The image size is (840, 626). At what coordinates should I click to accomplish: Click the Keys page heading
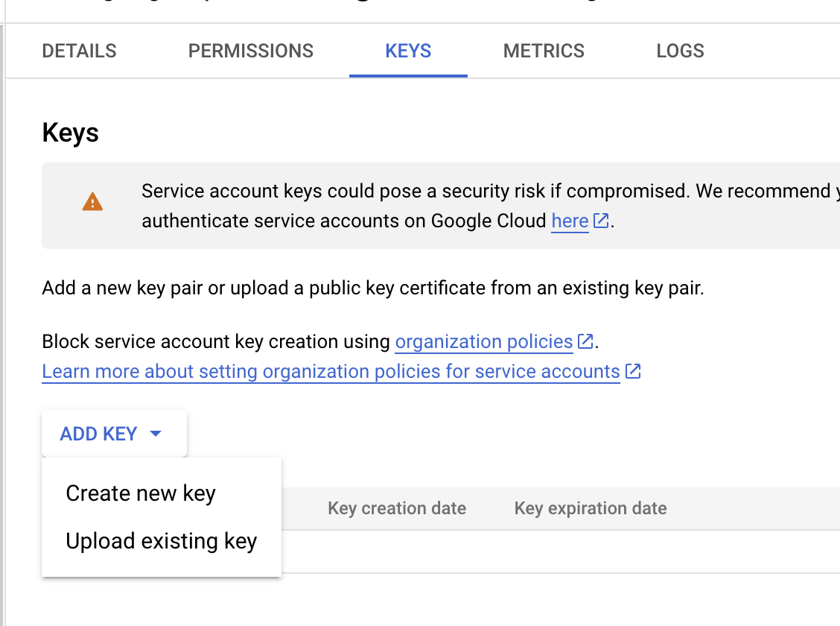[x=70, y=132]
